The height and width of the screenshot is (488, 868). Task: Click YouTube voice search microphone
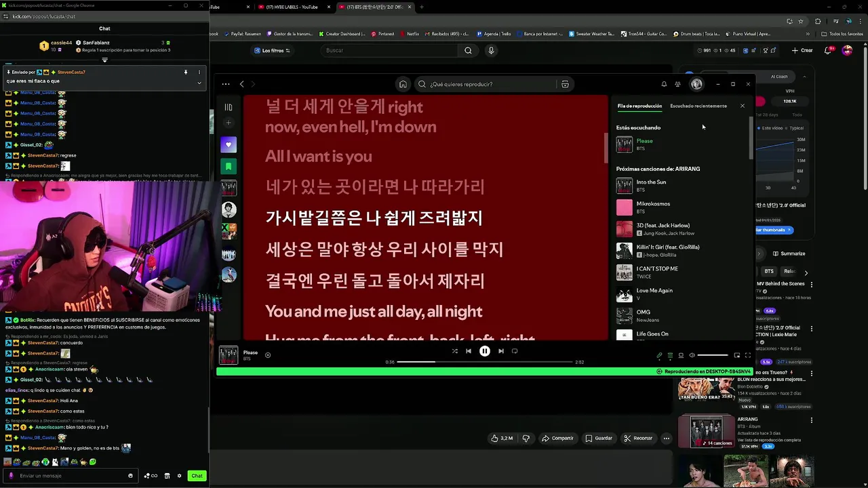tap(491, 50)
